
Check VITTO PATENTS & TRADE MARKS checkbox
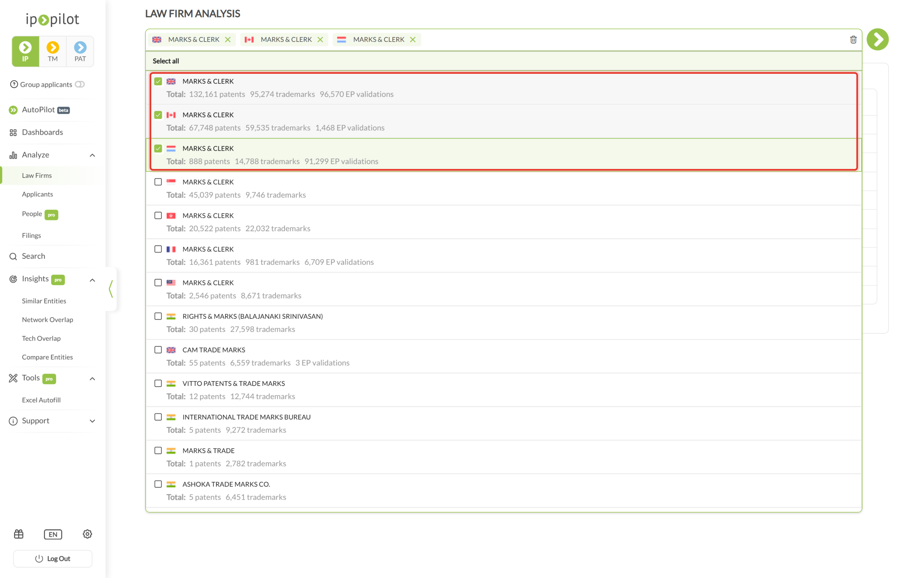click(158, 383)
